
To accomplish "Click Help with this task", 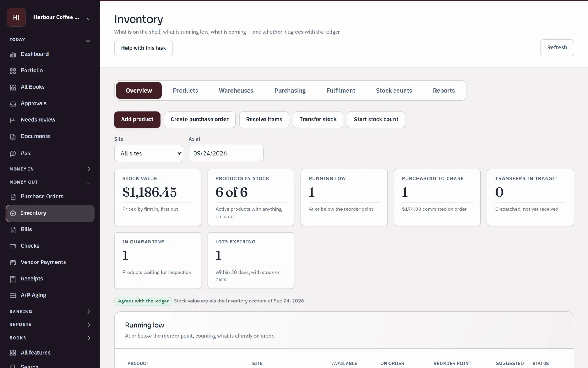I will (143, 48).
